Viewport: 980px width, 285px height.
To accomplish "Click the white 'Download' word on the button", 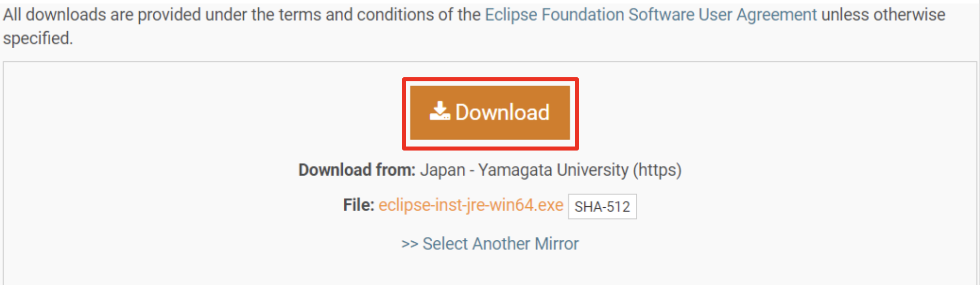I will tap(502, 112).
